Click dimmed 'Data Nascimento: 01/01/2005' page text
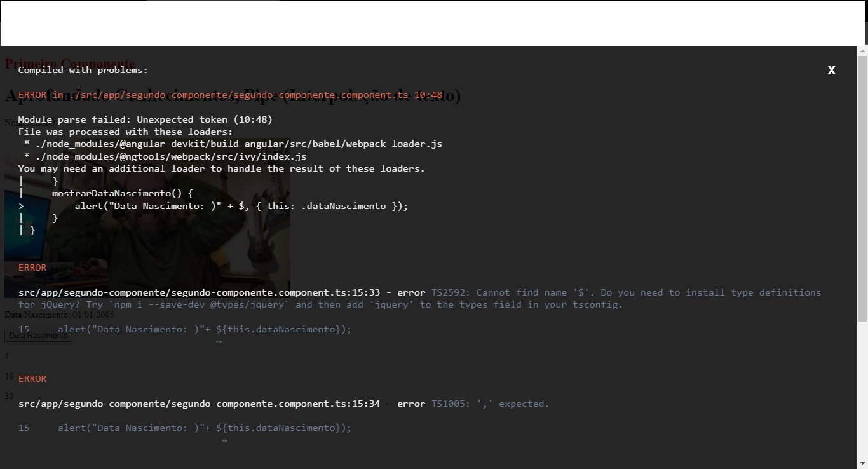Screen dimensions: 868x469 60,315
